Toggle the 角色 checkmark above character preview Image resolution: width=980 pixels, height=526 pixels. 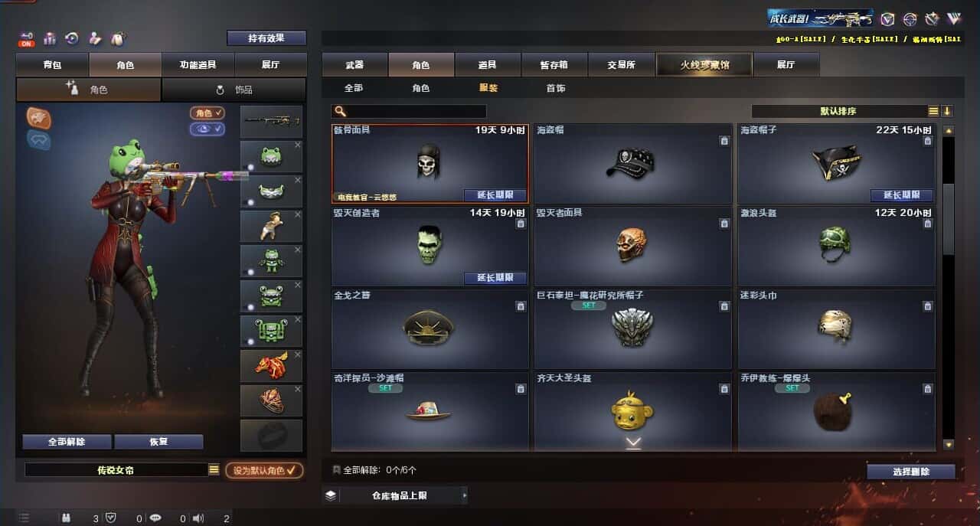[207, 113]
